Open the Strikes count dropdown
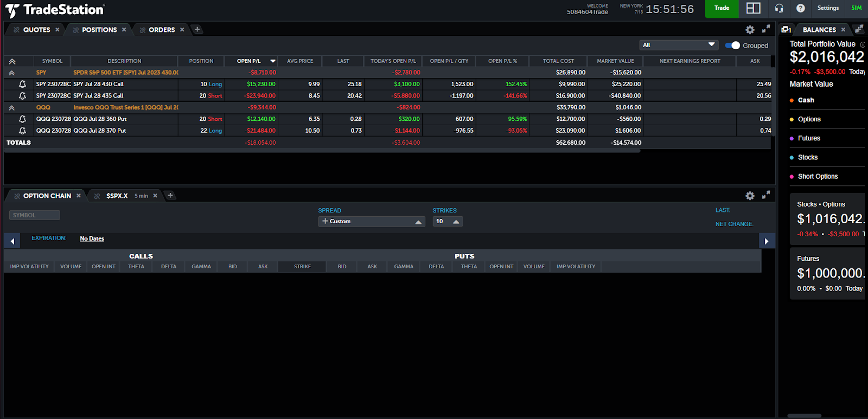The width and height of the screenshot is (868, 419). coord(448,222)
